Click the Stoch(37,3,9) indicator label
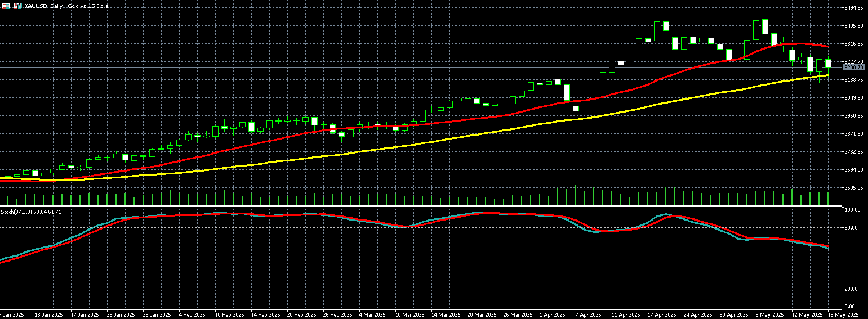 (x=31, y=212)
